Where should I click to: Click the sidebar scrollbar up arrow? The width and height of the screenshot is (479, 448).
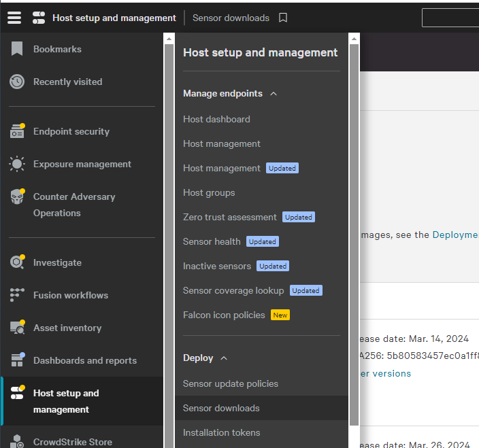169,39
